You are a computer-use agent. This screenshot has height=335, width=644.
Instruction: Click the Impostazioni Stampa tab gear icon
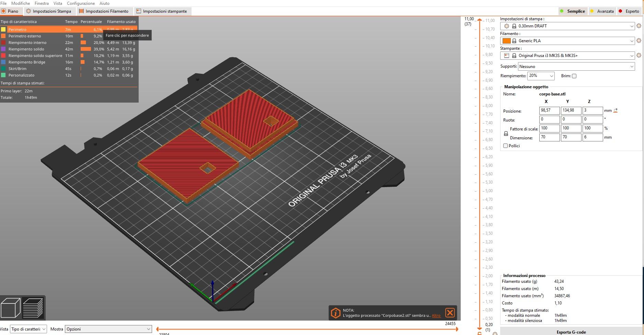28,11
